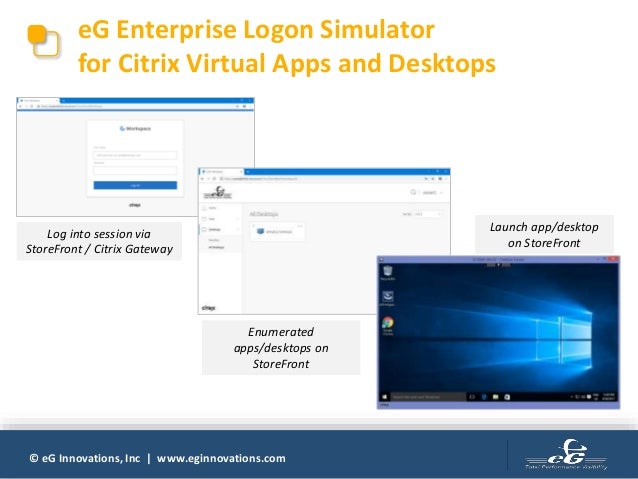Click reload in StoreFront browser window

(x=215, y=179)
